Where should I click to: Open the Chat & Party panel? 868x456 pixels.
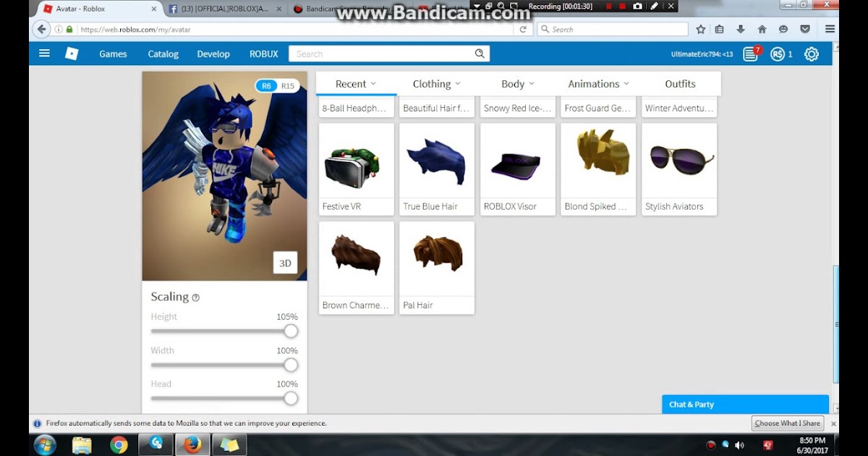click(x=745, y=405)
